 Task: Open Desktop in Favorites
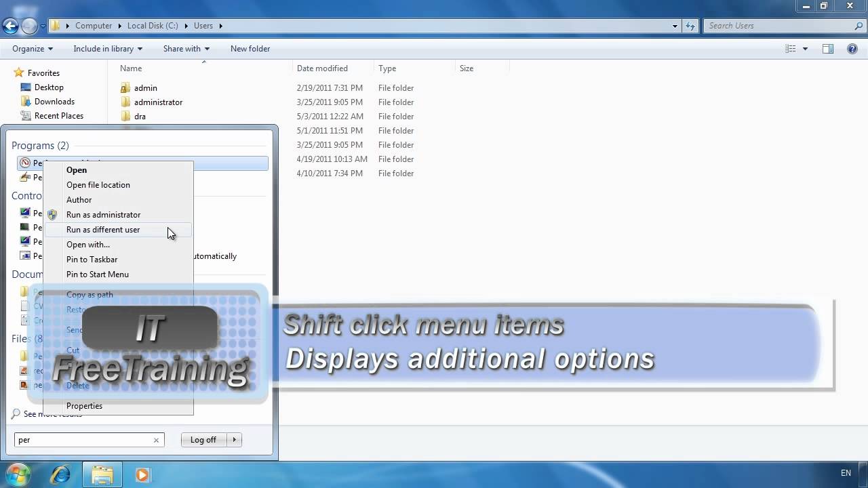(x=49, y=87)
